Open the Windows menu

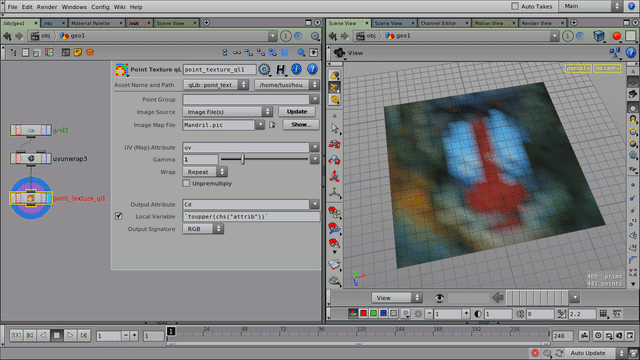click(x=74, y=7)
